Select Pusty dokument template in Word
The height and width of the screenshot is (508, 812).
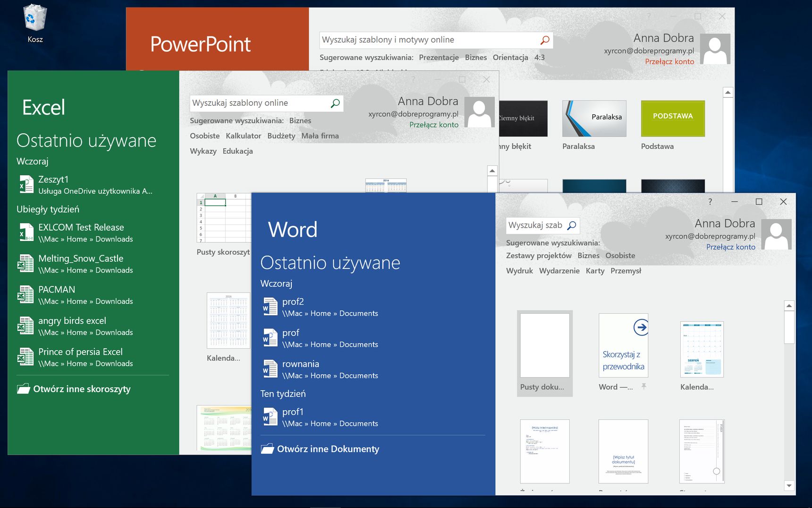coord(545,353)
